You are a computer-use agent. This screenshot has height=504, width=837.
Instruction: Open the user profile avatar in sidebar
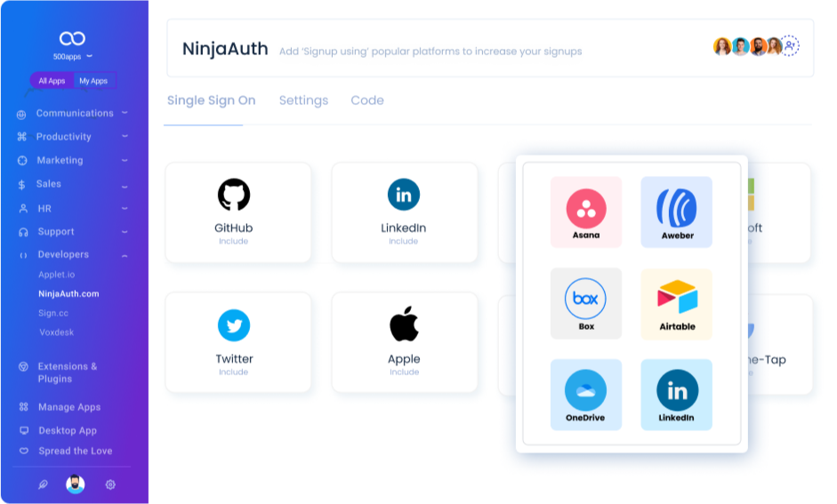[x=76, y=484]
